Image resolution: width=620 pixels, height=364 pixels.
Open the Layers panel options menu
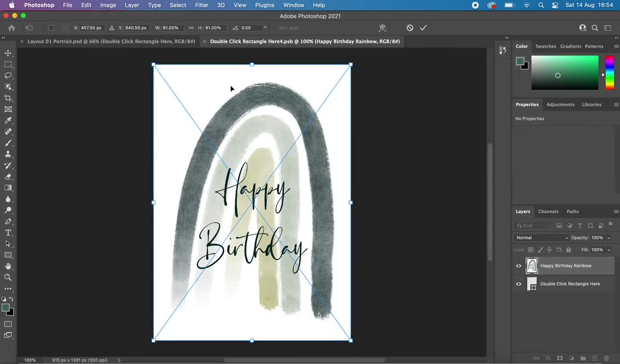click(616, 212)
